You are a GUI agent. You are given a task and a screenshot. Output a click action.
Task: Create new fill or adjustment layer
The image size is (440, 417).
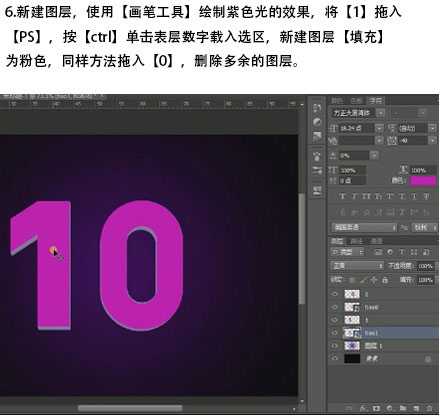[390, 408]
